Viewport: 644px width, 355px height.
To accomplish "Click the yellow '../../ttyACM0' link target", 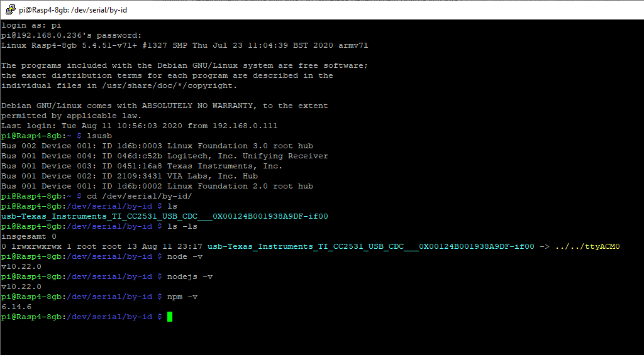I will pyautogui.click(x=587, y=247).
